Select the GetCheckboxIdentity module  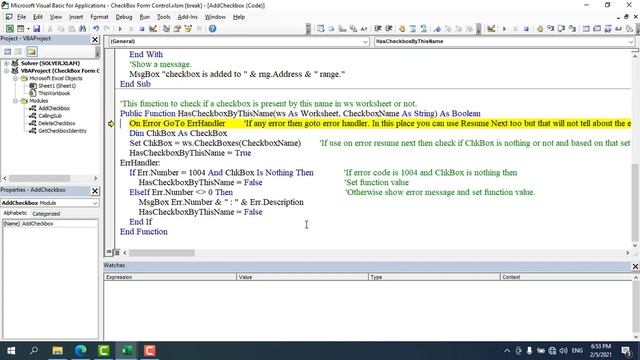[62, 131]
